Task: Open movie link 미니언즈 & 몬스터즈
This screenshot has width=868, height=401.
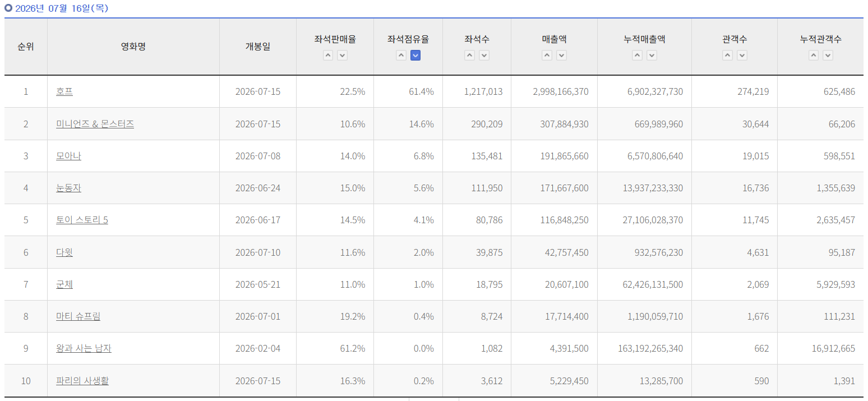Action: tap(95, 124)
